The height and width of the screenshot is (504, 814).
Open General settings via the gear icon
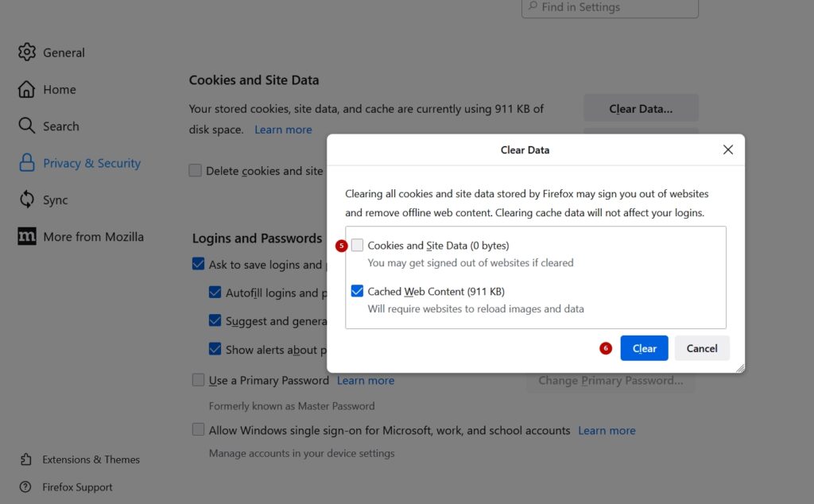coord(26,52)
